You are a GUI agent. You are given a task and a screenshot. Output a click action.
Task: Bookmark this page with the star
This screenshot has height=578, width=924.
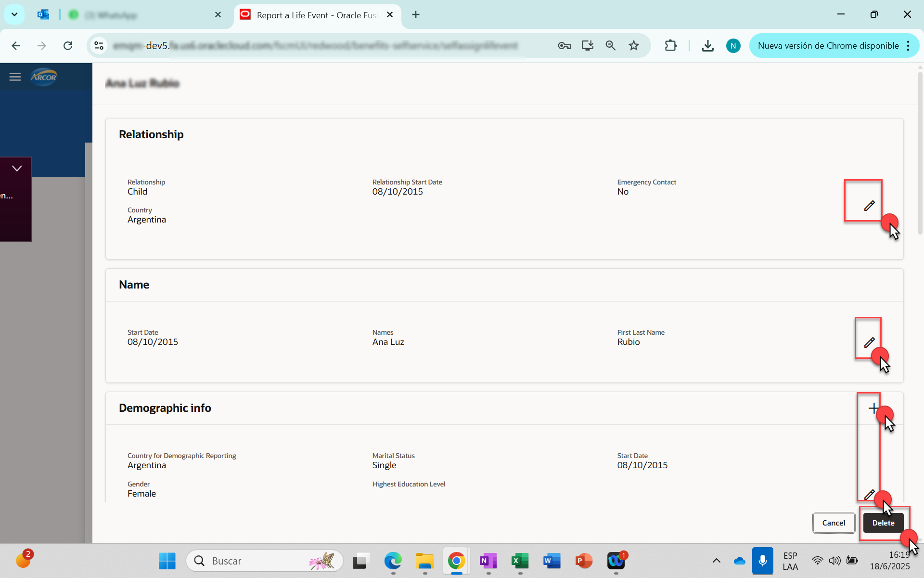[634, 46]
